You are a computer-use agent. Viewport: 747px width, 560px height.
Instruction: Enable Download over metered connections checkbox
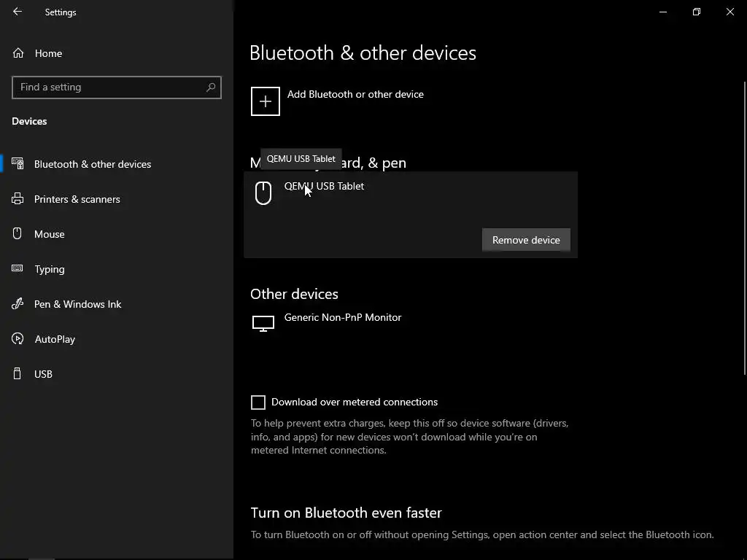pos(258,402)
